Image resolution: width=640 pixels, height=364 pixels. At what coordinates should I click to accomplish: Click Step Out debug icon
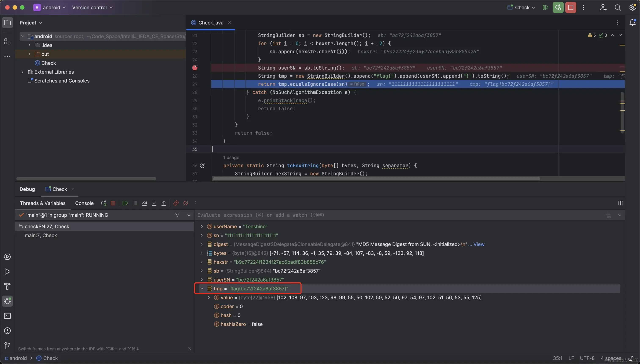(x=164, y=203)
